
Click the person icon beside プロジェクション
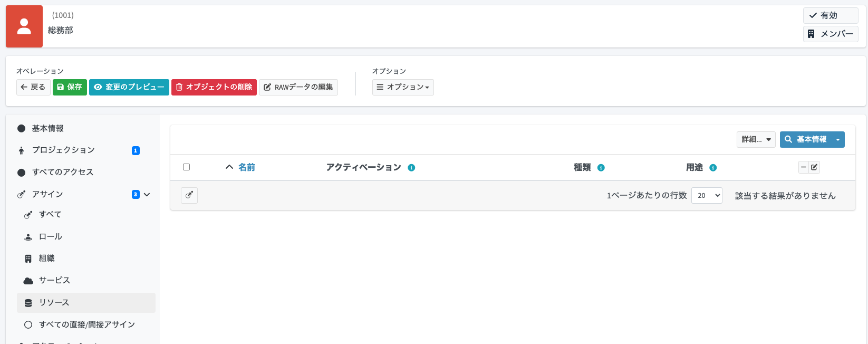coord(21,150)
